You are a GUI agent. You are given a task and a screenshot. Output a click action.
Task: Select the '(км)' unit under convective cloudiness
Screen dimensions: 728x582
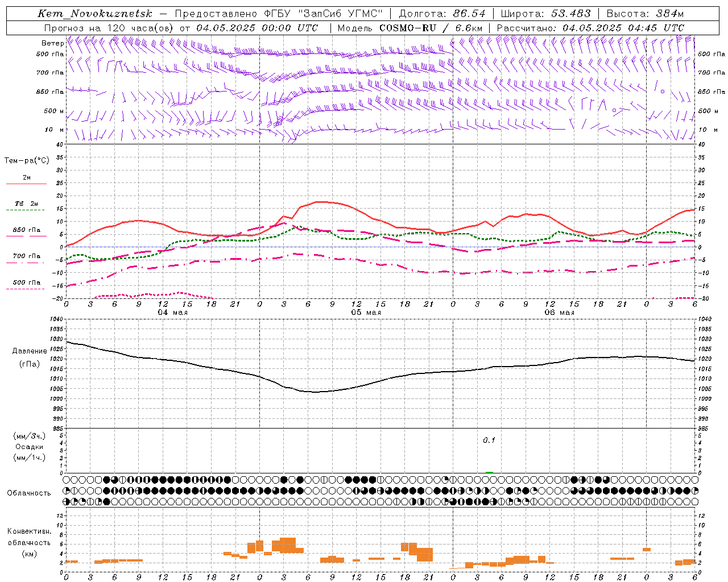coord(30,554)
